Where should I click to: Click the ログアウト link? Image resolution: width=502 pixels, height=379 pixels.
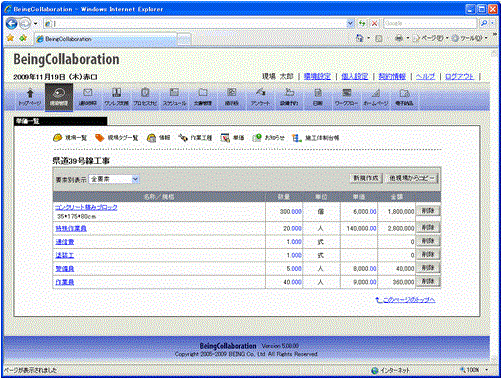pos(459,77)
